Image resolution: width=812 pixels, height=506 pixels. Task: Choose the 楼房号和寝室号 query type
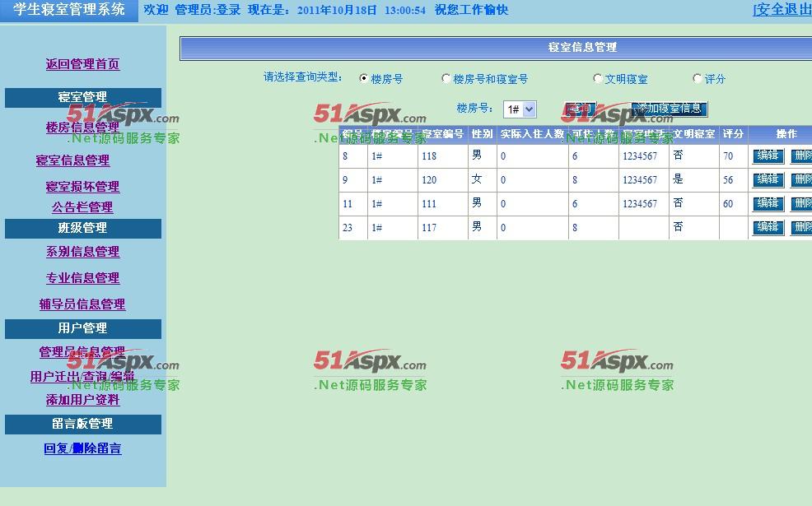(446, 79)
